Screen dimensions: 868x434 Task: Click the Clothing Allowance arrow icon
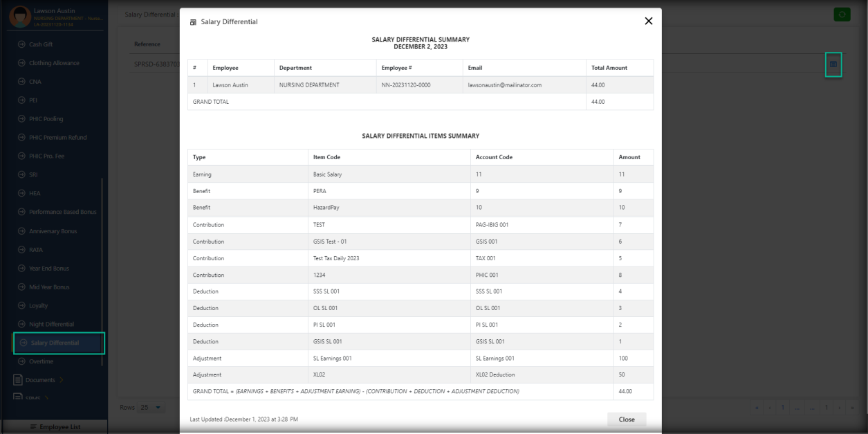[21, 63]
